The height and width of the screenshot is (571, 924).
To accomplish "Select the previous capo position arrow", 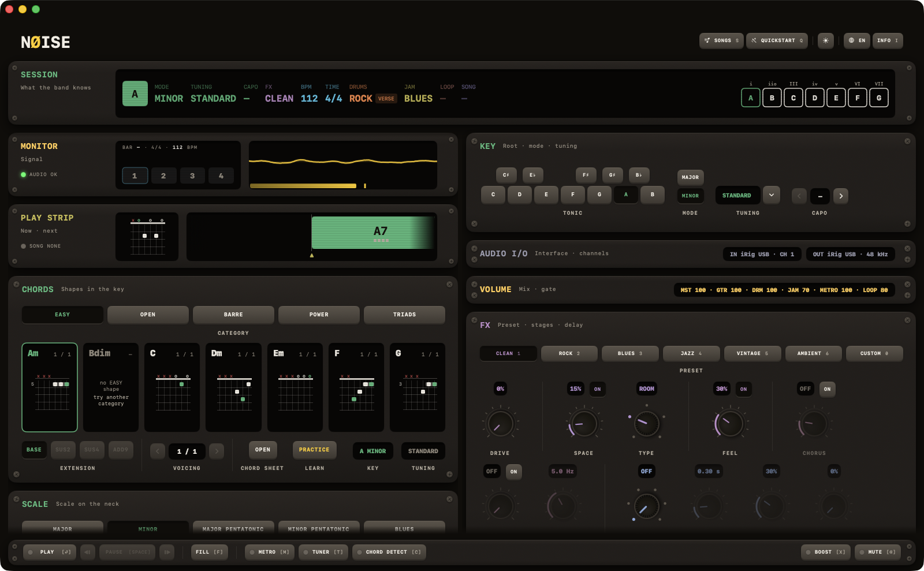I will tap(799, 196).
